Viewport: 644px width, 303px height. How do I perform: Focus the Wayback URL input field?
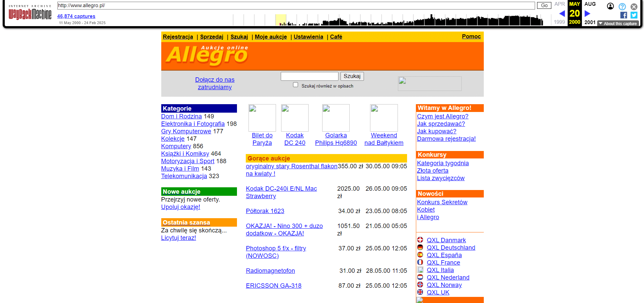(x=296, y=5)
